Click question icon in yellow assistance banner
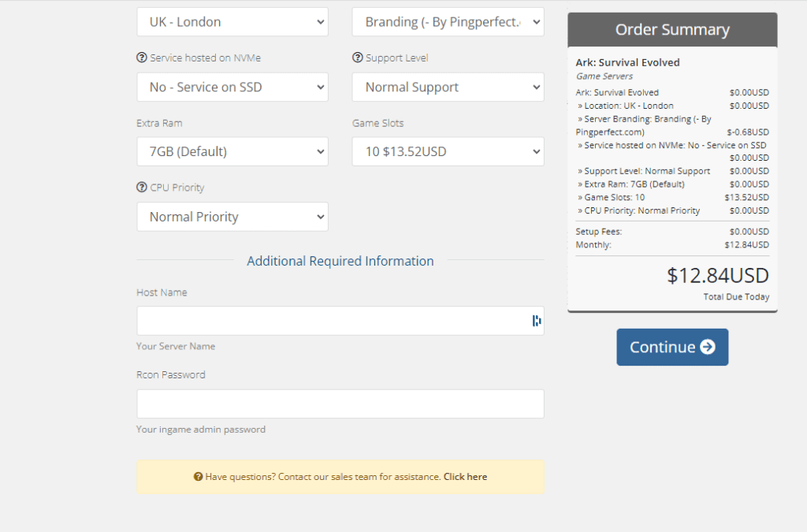The height and width of the screenshot is (532, 807). tap(196, 476)
